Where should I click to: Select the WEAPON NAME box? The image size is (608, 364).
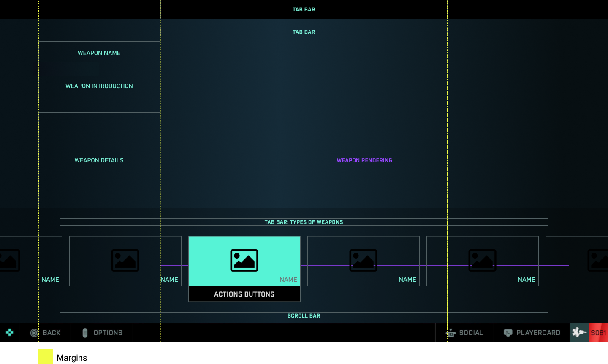point(99,53)
